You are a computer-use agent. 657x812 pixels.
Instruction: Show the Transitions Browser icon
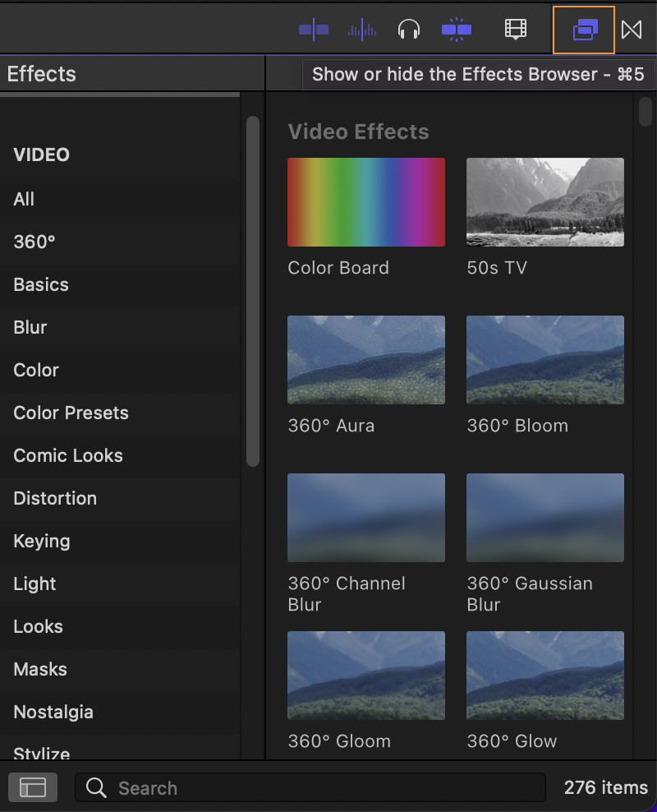click(x=632, y=30)
